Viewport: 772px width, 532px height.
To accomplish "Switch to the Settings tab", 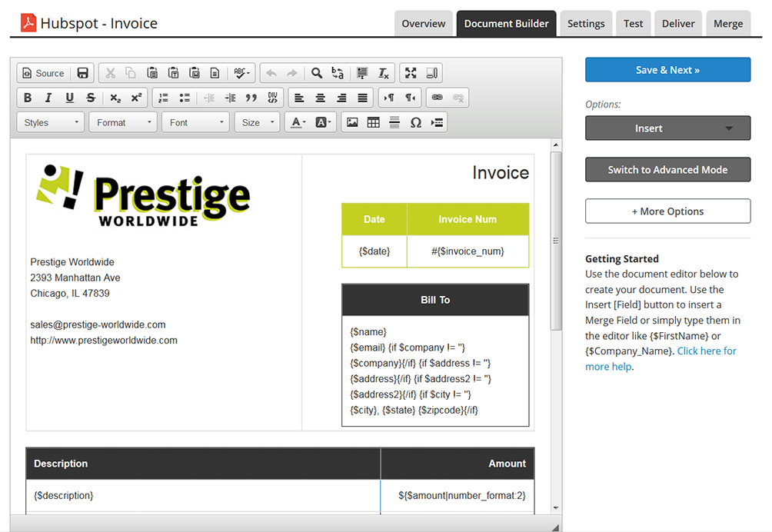I will 586,23.
